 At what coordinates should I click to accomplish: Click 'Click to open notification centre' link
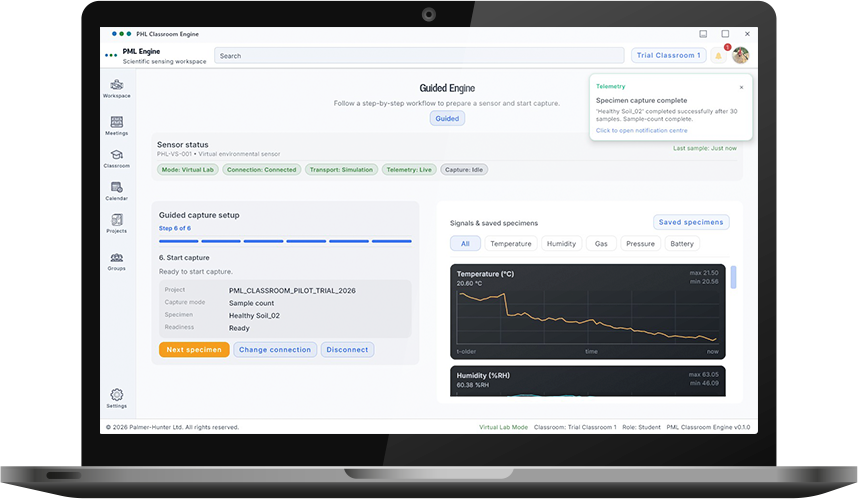point(641,131)
